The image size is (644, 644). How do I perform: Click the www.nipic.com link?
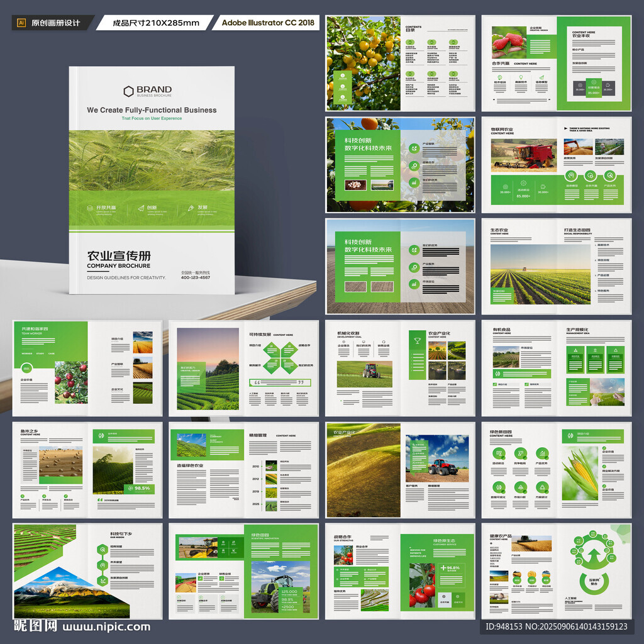coord(106,627)
